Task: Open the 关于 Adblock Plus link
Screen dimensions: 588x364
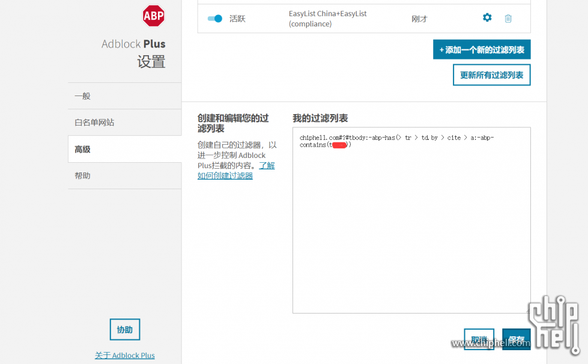Action: pyautogui.click(x=124, y=356)
